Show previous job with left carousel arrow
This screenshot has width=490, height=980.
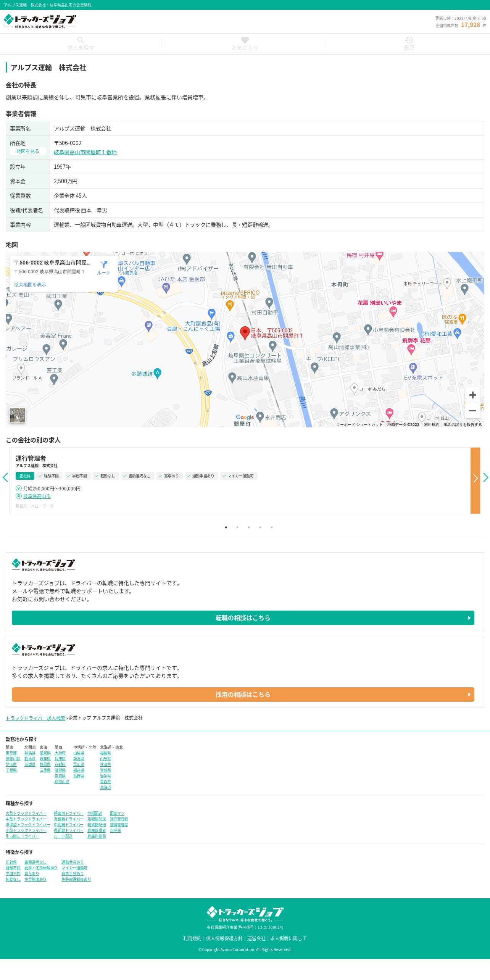tap(5, 477)
